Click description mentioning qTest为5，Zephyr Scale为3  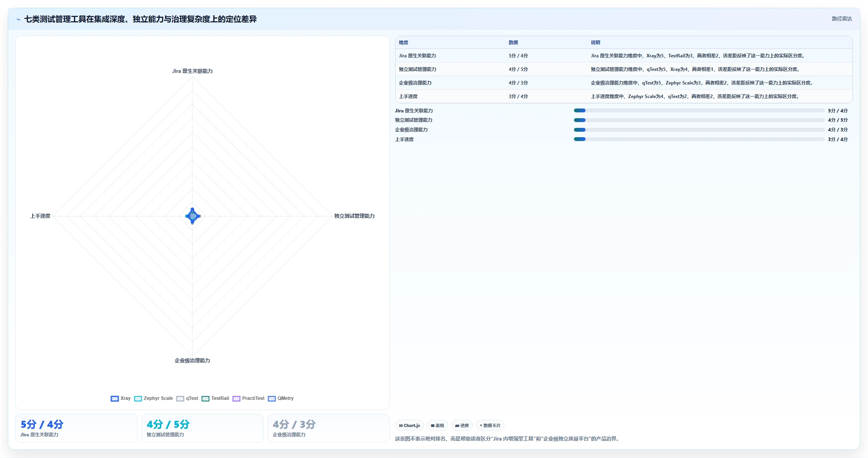coord(703,83)
